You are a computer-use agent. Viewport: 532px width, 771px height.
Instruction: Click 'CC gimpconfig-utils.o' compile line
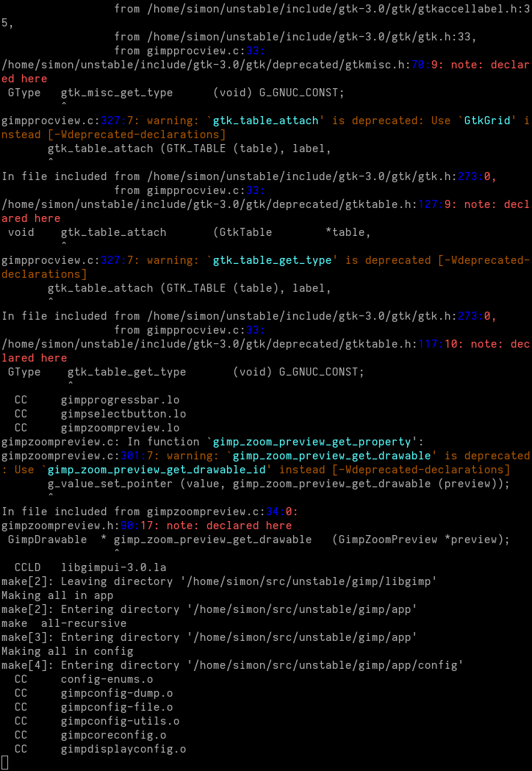click(x=97, y=721)
